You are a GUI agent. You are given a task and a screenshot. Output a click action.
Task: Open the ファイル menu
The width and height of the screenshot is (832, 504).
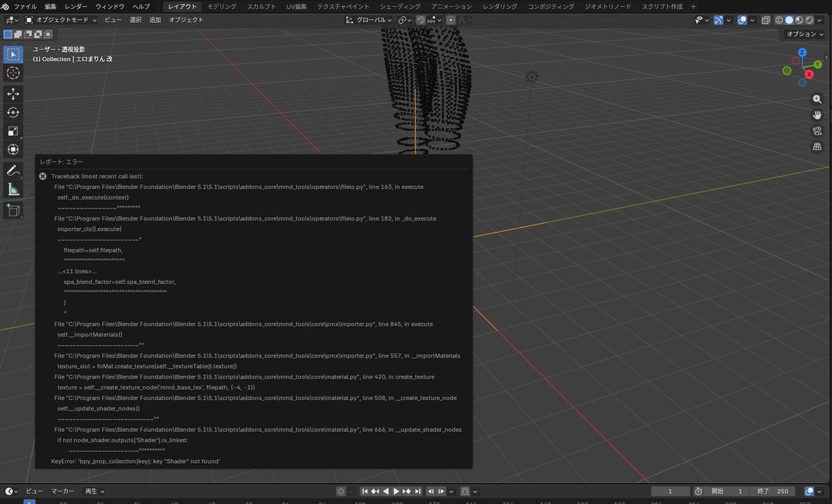(25, 6)
